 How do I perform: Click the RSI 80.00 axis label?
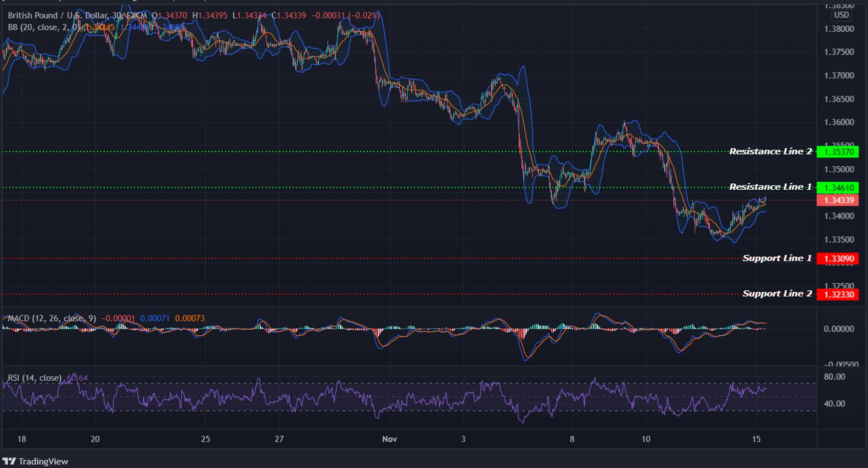pyautogui.click(x=835, y=377)
